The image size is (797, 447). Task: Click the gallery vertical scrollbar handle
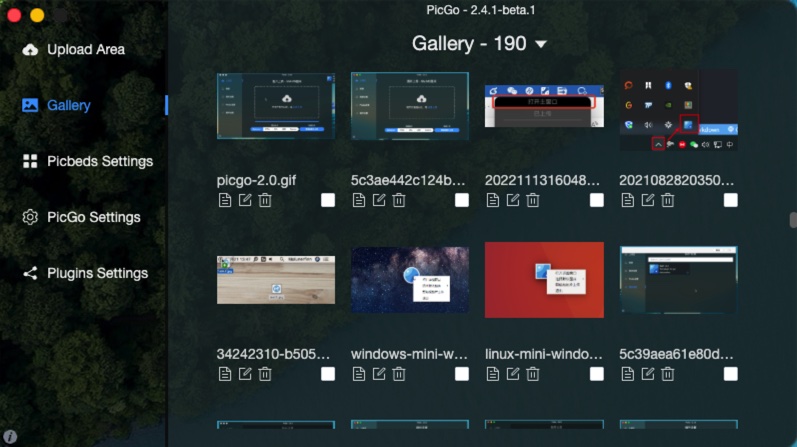793,220
